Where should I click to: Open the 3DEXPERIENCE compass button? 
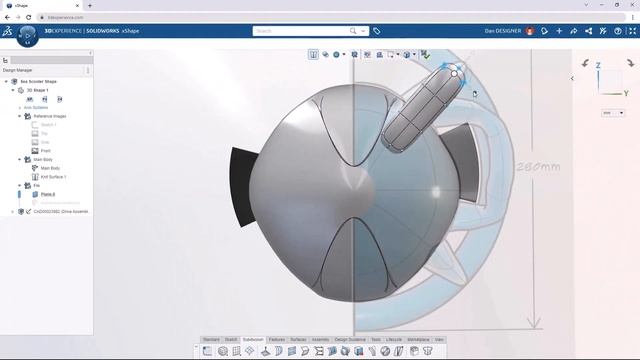(27, 36)
